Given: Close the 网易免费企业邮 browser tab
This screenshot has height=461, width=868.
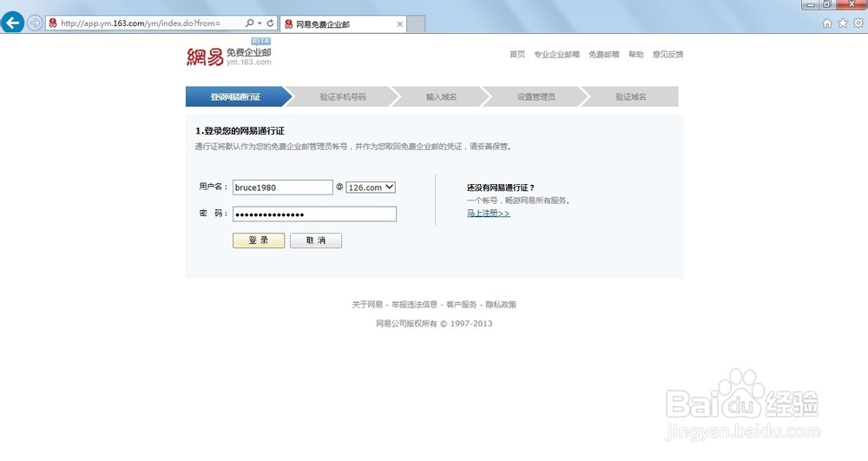Looking at the screenshot, I should [399, 24].
